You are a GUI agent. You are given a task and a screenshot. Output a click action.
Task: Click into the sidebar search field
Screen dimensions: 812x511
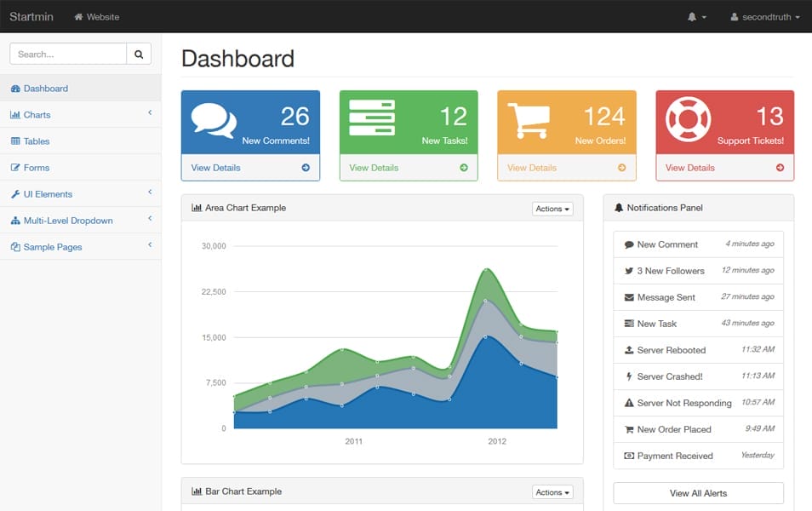tap(68, 53)
